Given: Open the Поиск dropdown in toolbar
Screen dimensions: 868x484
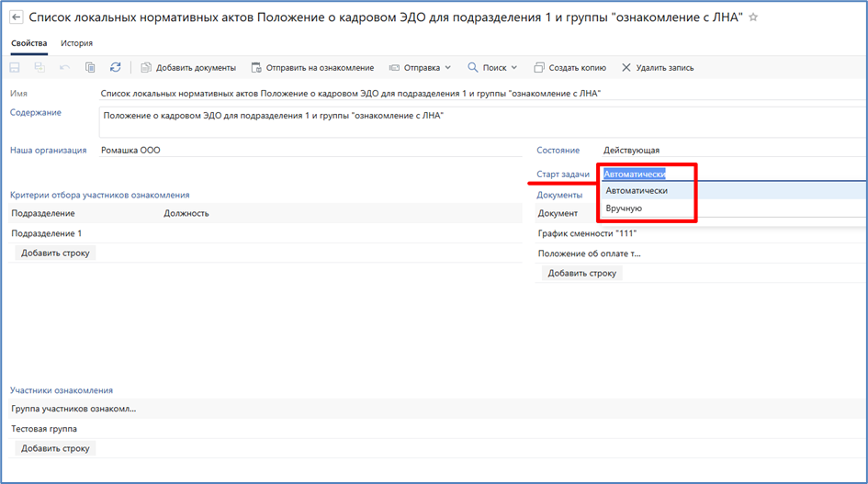Looking at the screenshot, I should 492,67.
